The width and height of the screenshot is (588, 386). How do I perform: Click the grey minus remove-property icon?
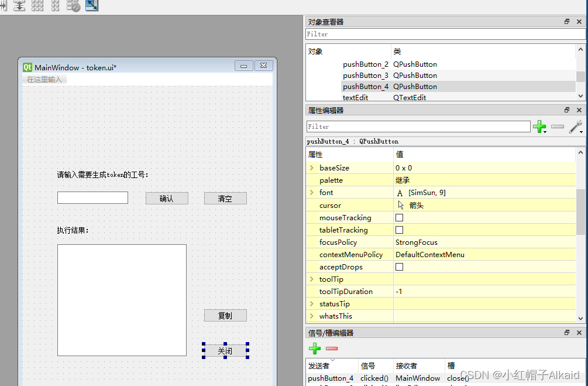[x=558, y=127]
